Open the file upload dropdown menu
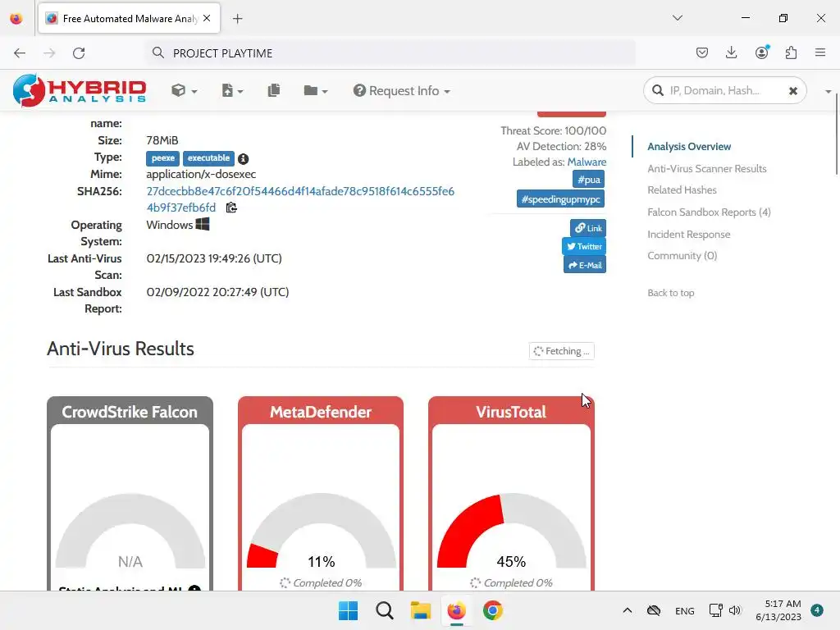The width and height of the screenshot is (840, 630). tap(232, 90)
